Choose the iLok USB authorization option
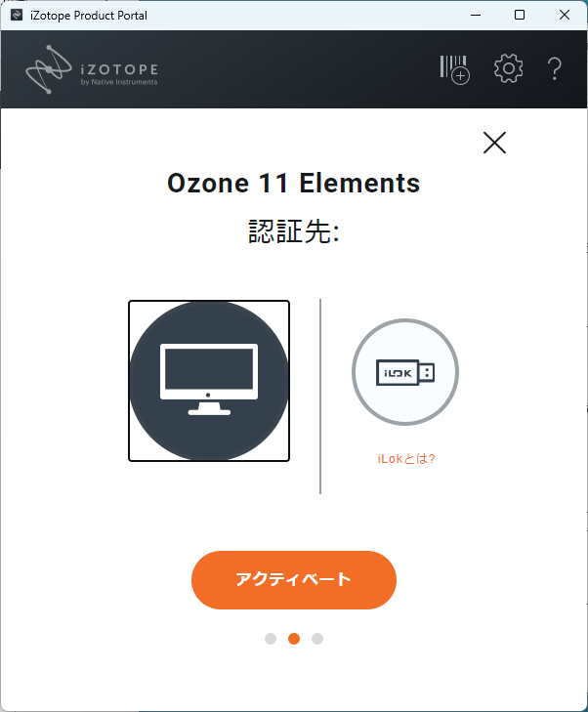Image resolution: width=588 pixels, height=712 pixels. [405, 372]
